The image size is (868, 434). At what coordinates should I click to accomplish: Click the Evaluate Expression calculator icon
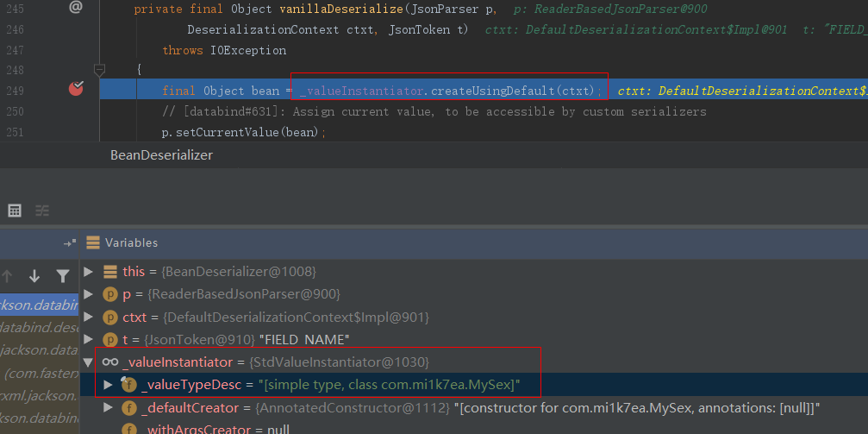(x=15, y=211)
